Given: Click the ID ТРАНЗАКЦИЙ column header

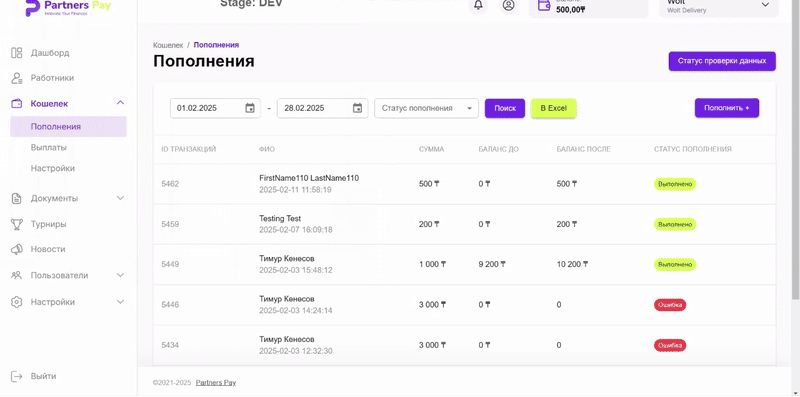Looking at the screenshot, I should tap(189, 150).
